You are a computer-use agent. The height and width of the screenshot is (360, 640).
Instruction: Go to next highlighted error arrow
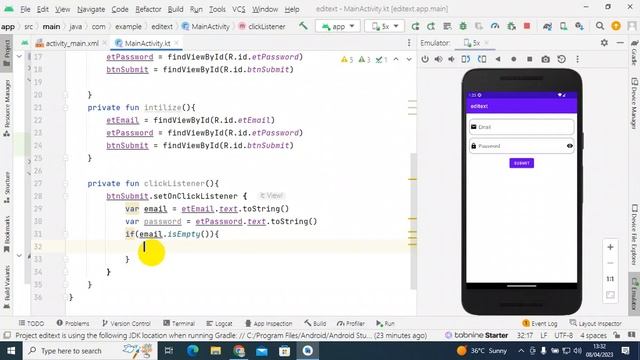[x=409, y=59]
